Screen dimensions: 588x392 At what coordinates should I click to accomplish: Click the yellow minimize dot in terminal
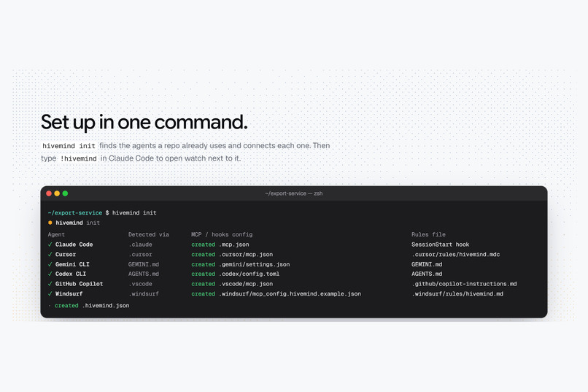tap(57, 193)
